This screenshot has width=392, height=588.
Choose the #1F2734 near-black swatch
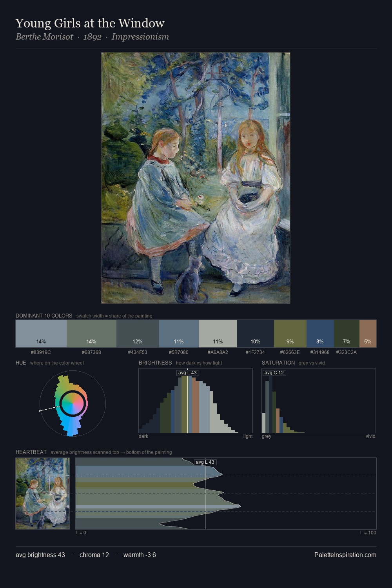(x=256, y=334)
